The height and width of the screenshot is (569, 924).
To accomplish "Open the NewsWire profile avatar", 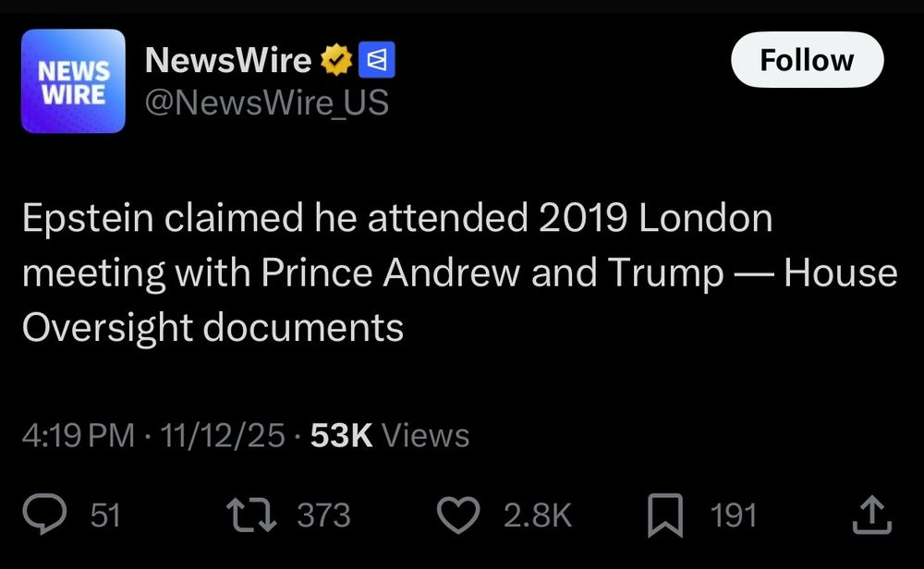I will coord(73,80).
